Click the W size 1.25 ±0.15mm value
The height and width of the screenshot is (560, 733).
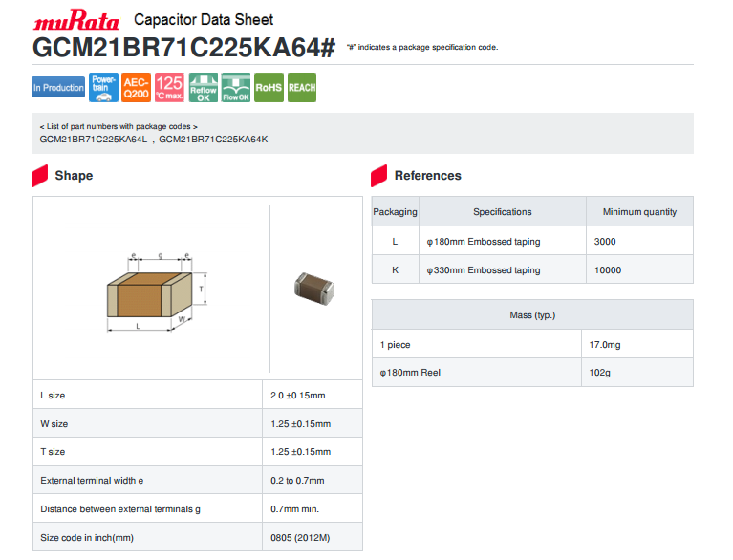pyautogui.click(x=301, y=424)
